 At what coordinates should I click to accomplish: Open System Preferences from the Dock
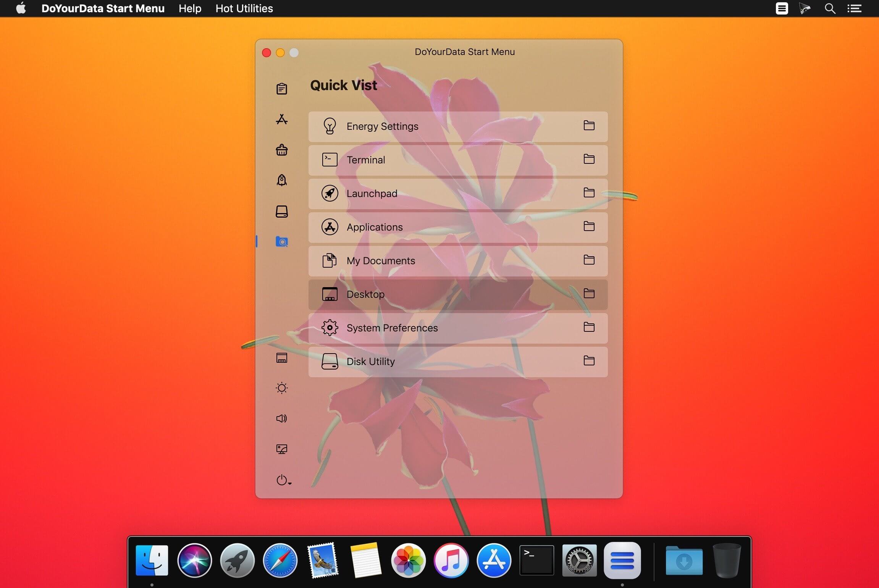pyautogui.click(x=579, y=561)
